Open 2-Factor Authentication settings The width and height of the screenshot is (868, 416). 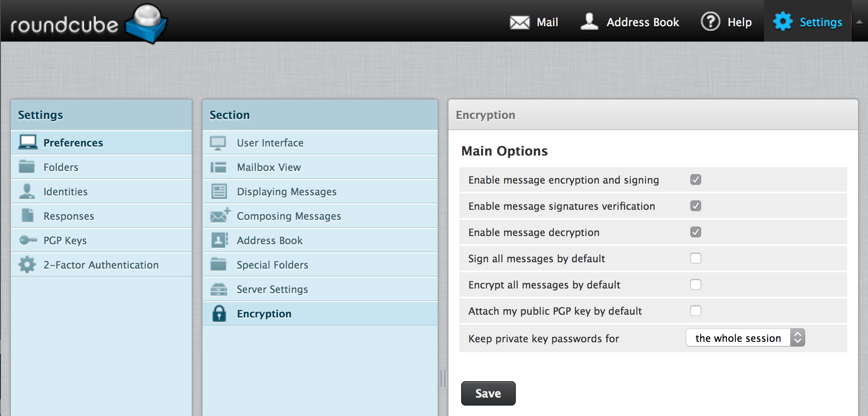pos(101,265)
